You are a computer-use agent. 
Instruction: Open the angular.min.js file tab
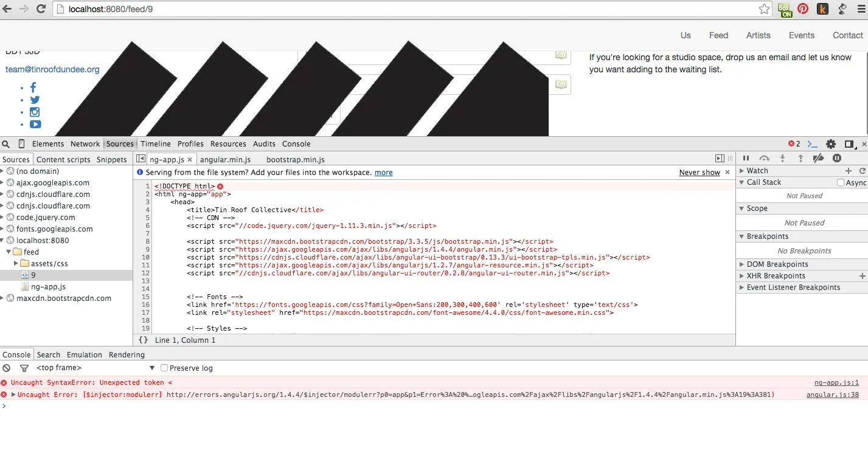point(225,160)
